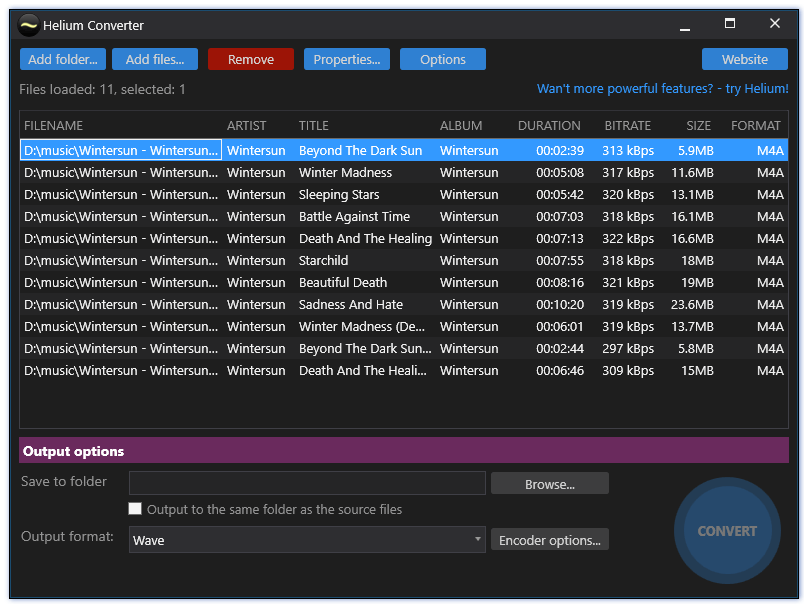Start conversion with the round CONVERT button

tap(727, 531)
